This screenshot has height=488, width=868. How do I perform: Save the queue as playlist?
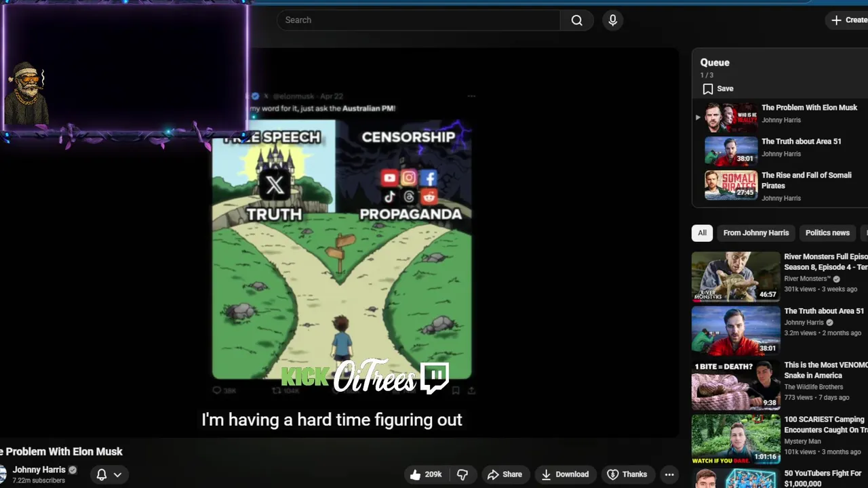(x=718, y=89)
